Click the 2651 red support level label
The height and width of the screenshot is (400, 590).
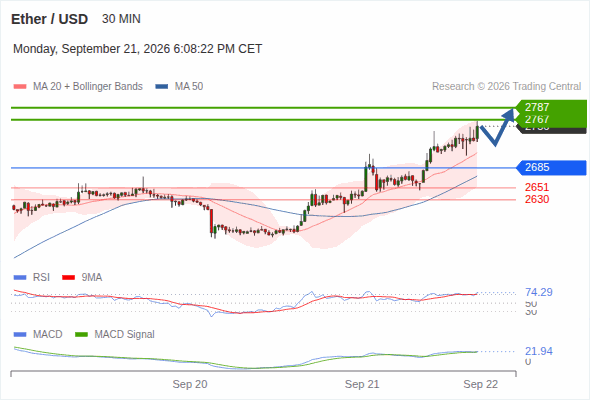[537, 187]
